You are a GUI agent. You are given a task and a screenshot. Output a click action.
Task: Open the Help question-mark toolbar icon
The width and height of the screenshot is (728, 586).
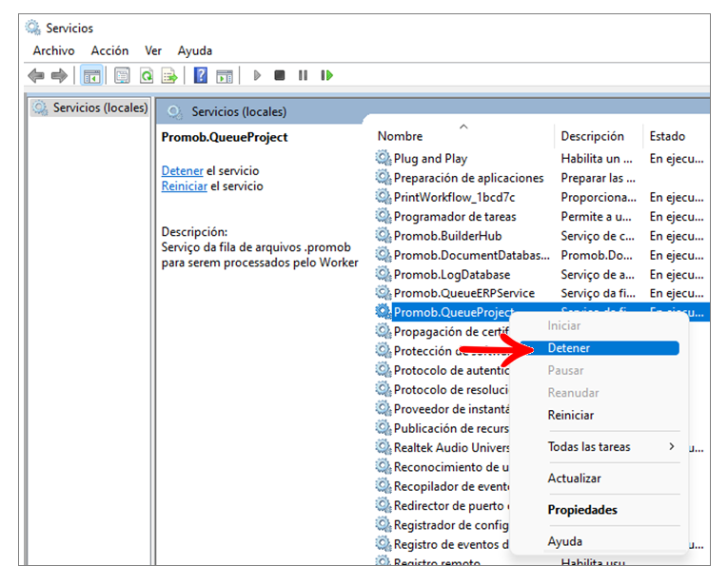point(201,75)
